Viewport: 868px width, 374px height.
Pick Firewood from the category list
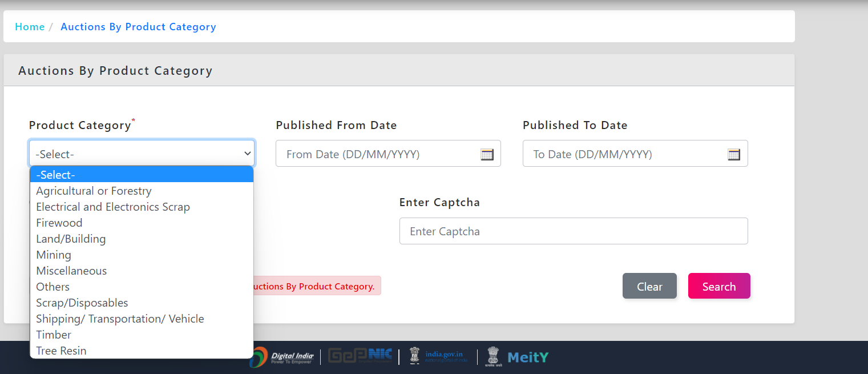(x=59, y=223)
